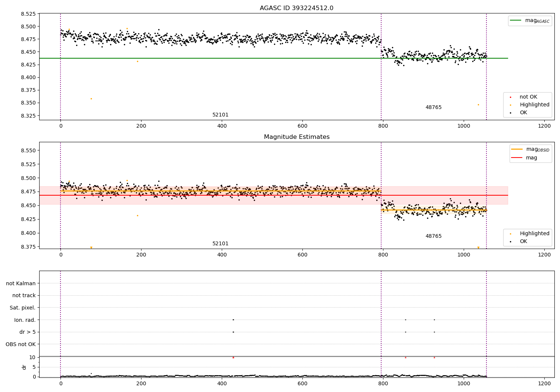The height and width of the screenshot is (392, 560).
Task: Click the '48765' label in Magnitude Estimates plot
Action: coord(433,236)
